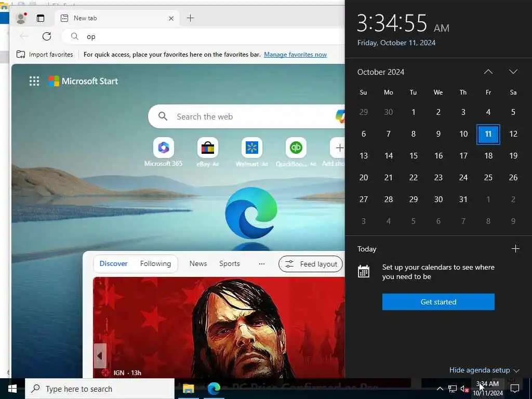Open the Edge profile avatar icon
Viewport: 532px width, 399px height.
pyautogui.click(x=21, y=18)
